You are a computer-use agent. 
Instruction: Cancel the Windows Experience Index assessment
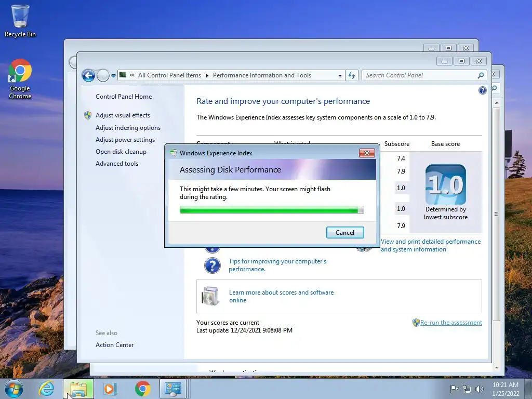[345, 232]
